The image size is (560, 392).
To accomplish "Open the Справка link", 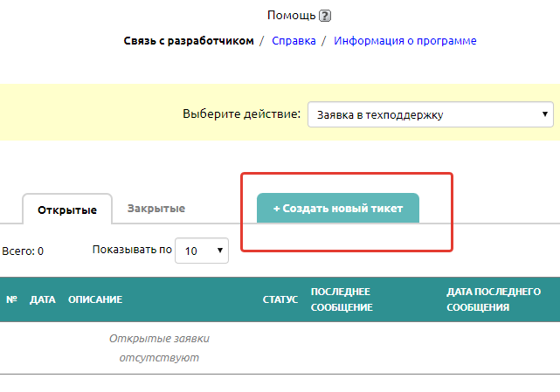I will point(294,40).
